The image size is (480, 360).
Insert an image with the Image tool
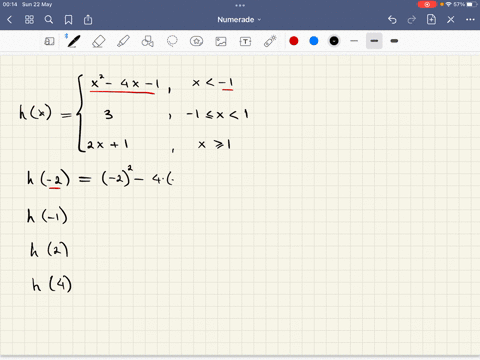tap(221, 41)
